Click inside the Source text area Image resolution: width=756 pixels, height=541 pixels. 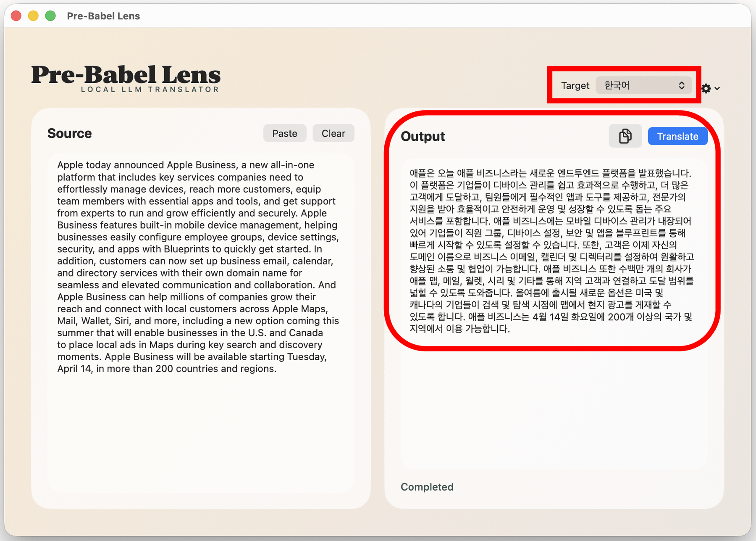click(x=201, y=322)
